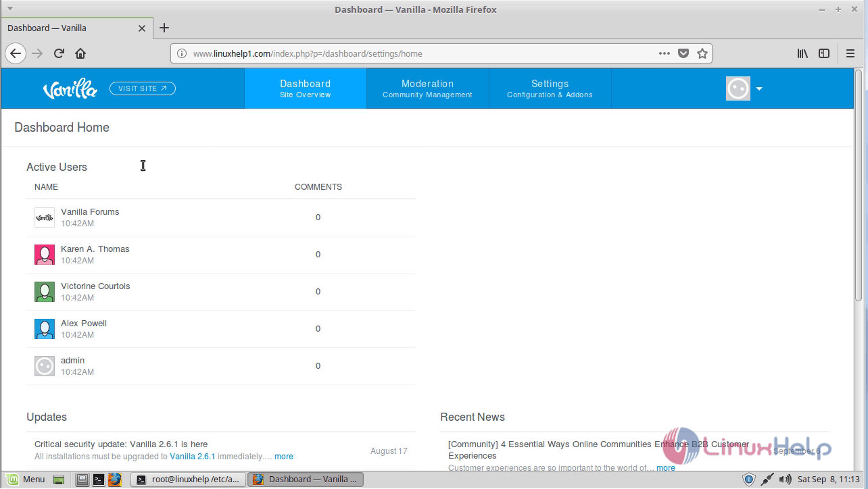Click the panel clock date

coord(829,480)
